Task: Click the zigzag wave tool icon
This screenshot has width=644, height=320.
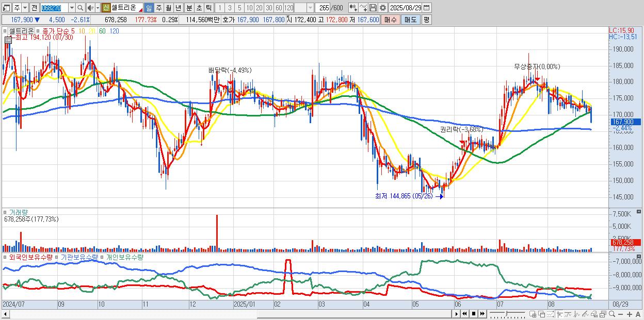Action: [x=577, y=314]
